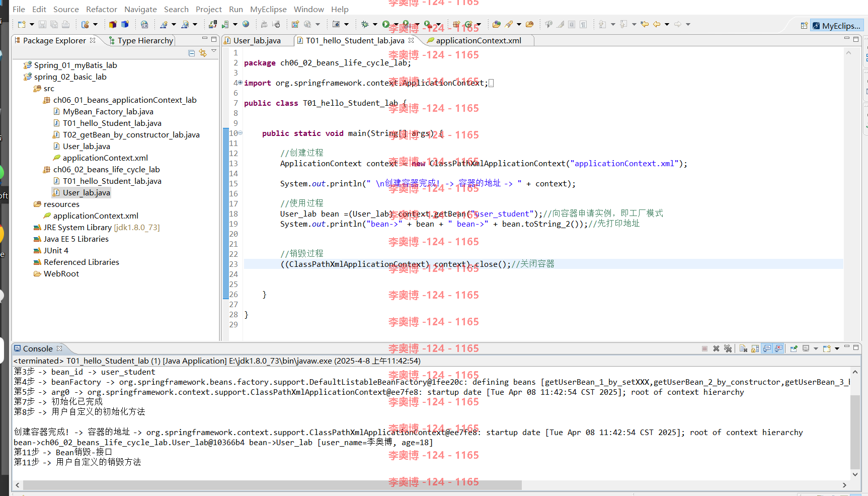Click the Open Type folder icon
The height and width of the screenshot is (496, 868).
tap(497, 24)
